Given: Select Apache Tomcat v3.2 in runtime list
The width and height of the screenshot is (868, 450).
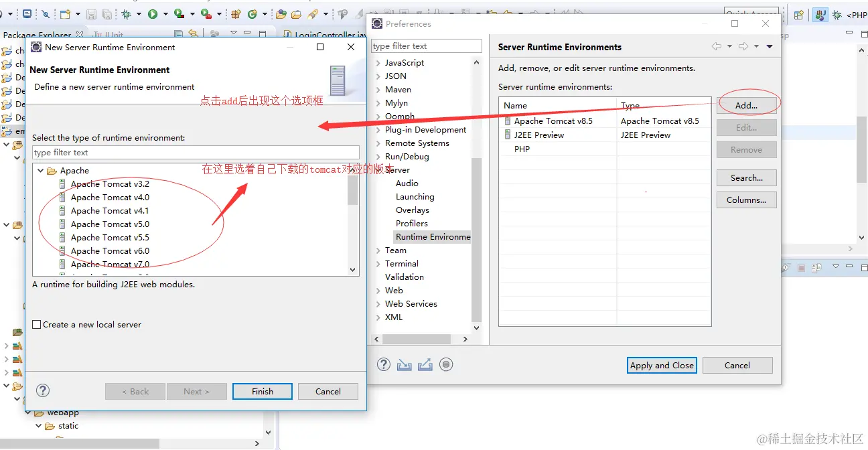Looking at the screenshot, I should pyautogui.click(x=110, y=184).
